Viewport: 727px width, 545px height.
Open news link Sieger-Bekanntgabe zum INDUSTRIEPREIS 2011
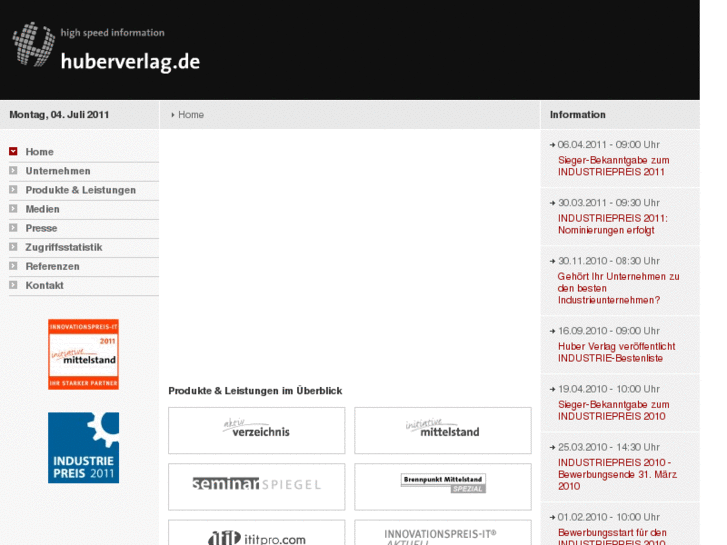pyautogui.click(x=613, y=166)
